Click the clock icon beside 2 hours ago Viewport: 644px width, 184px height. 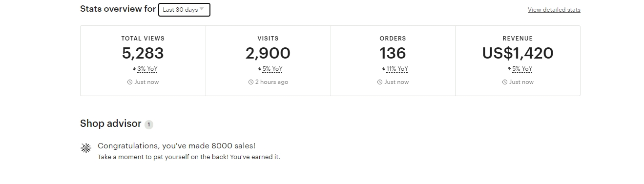point(251,82)
